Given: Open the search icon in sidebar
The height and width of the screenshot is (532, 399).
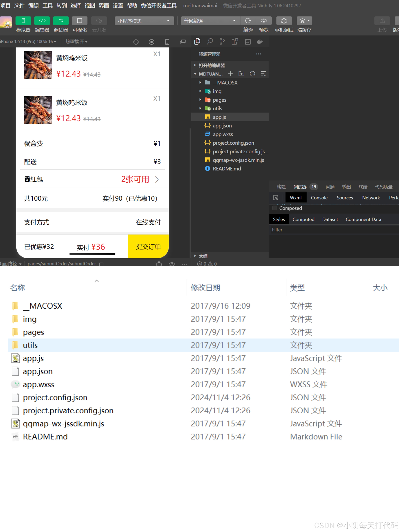Looking at the screenshot, I should [x=210, y=42].
